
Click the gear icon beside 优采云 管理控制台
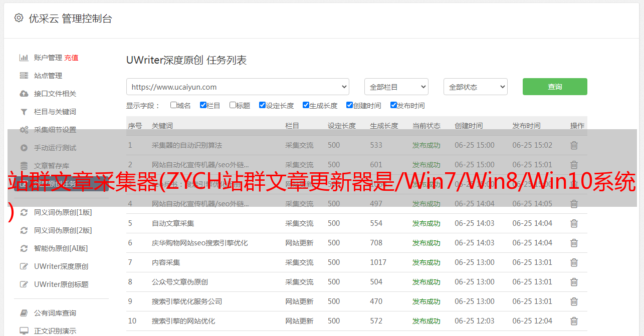pyautogui.click(x=19, y=18)
